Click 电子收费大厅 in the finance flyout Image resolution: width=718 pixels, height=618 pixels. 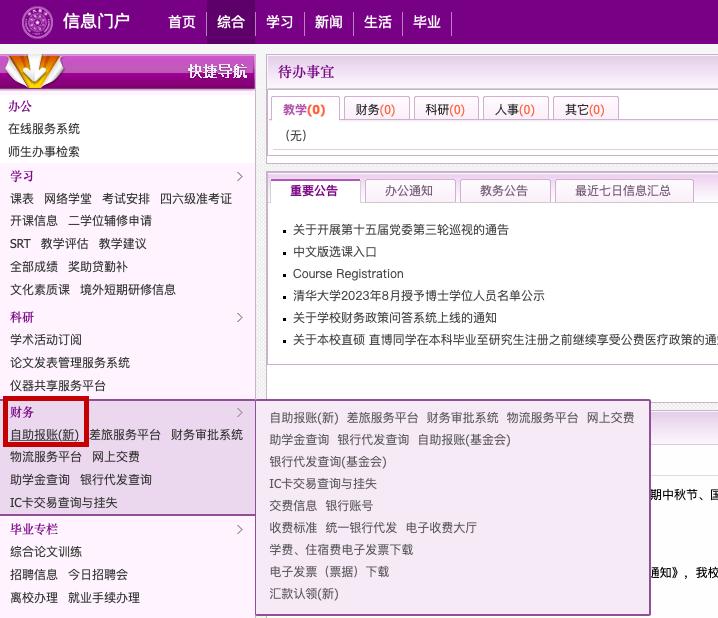441,528
